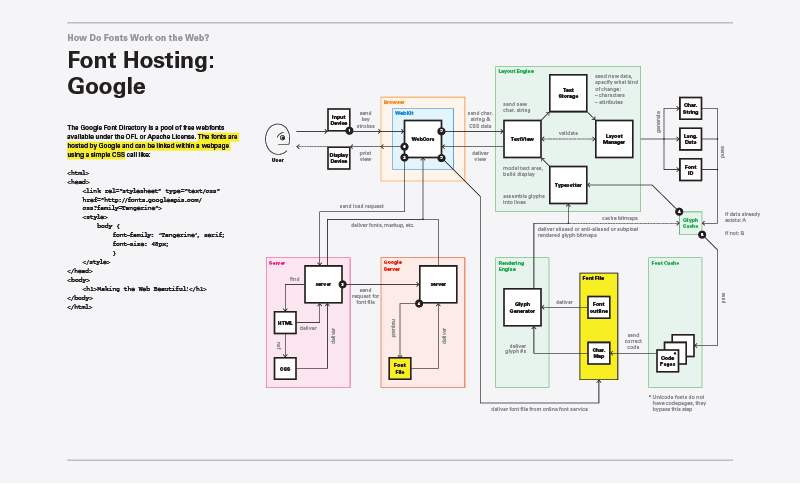800x484 pixels.
Task: Click the Rendering Engine label
Action: (511, 266)
